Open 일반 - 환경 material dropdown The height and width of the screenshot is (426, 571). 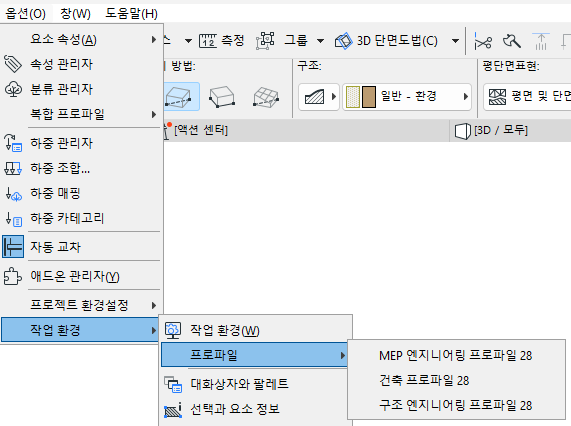pyautogui.click(x=407, y=97)
